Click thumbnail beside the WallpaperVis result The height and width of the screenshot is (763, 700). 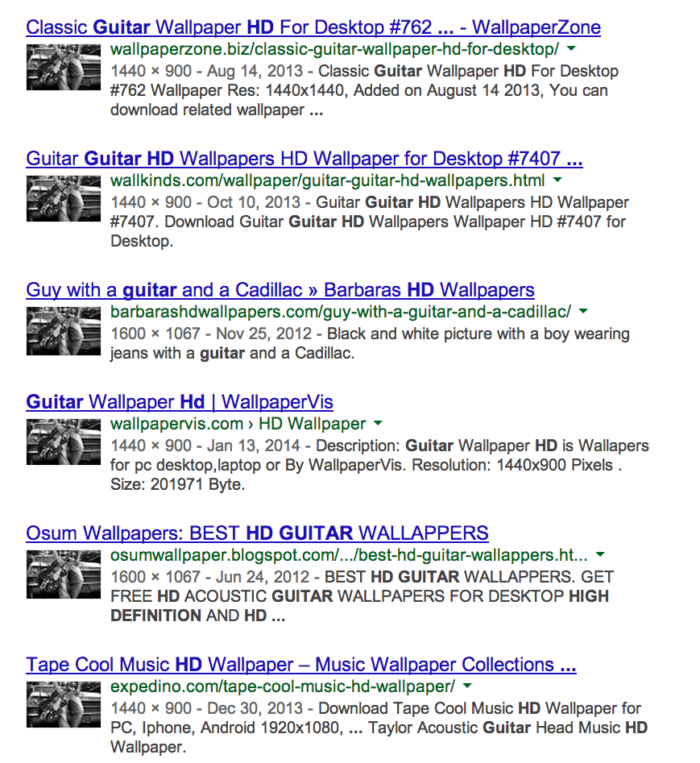pyautogui.click(x=64, y=442)
